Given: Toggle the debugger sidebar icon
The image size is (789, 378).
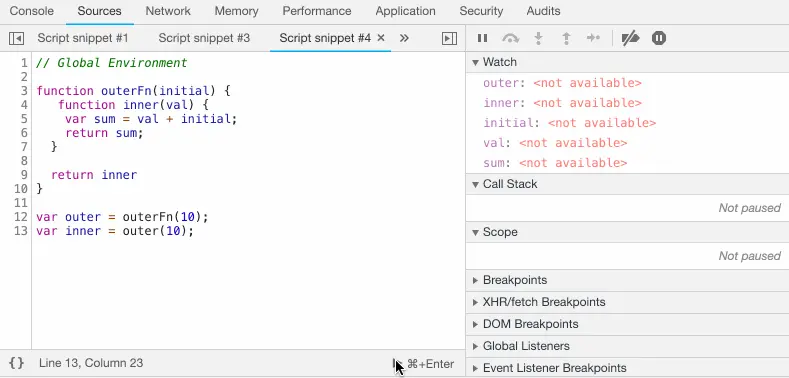Looking at the screenshot, I should (x=449, y=38).
